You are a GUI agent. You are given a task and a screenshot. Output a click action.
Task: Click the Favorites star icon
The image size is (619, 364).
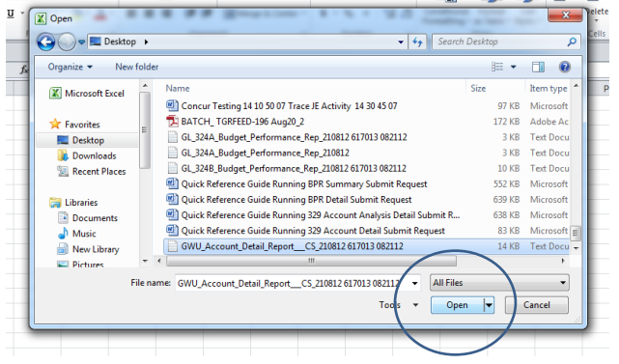55,124
